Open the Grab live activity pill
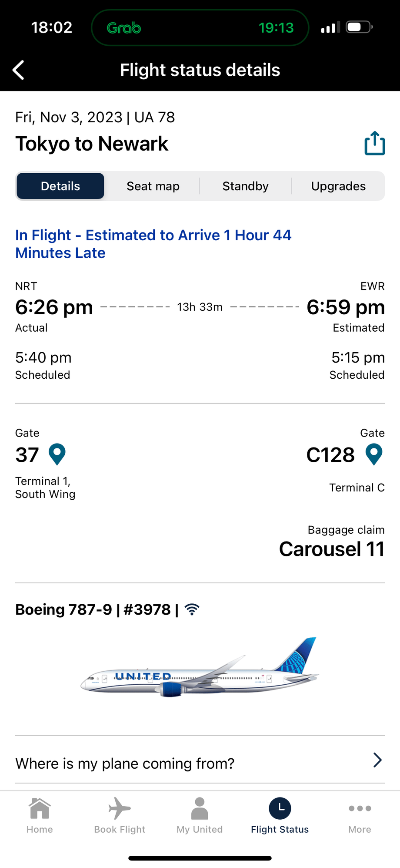 [200, 27]
